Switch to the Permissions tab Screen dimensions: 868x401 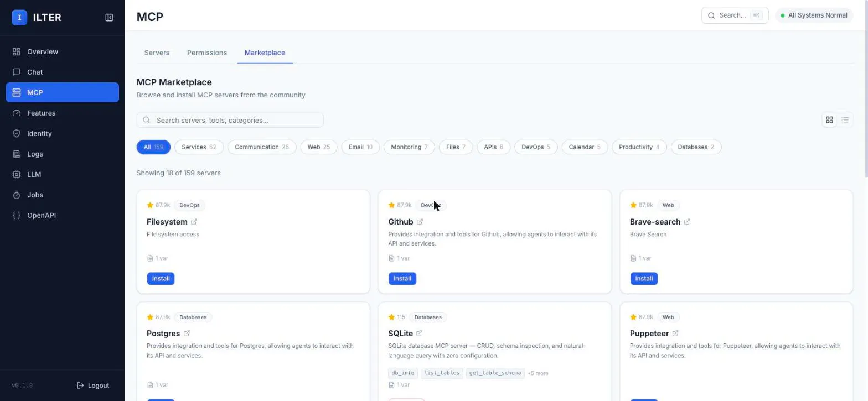click(x=207, y=53)
